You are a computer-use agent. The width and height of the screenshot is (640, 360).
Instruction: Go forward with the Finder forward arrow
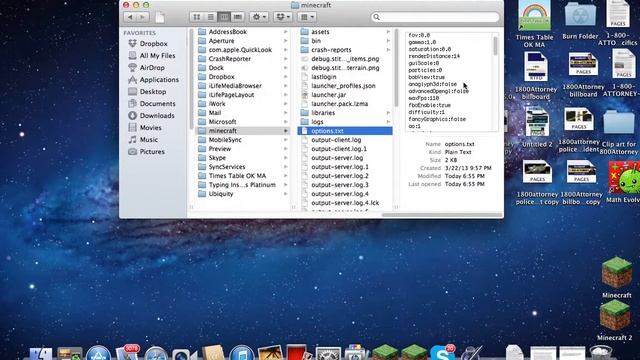coord(142,17)
